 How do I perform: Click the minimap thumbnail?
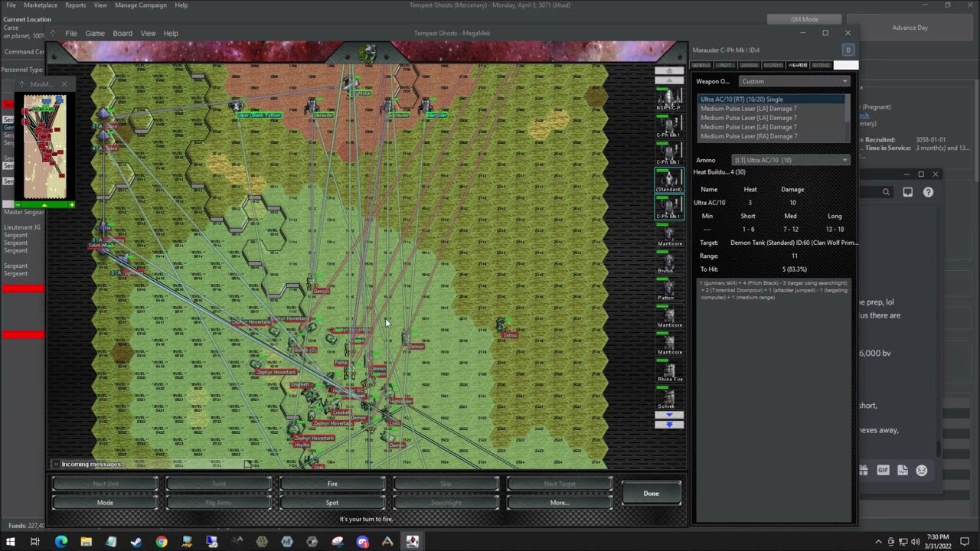coord(44,146)
